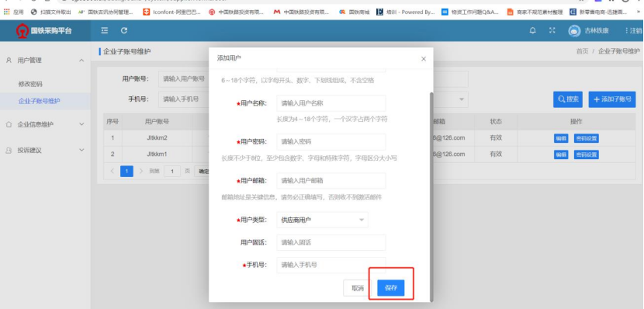This screenshot has width=644, height=309.
Task: Go to next page arrow
Action: pos(141,171)
